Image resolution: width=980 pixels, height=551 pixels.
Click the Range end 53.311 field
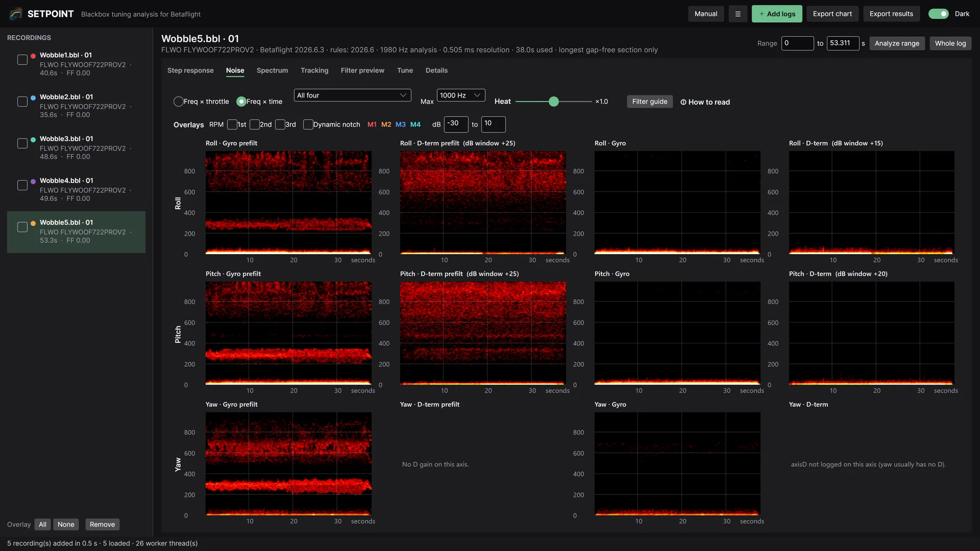point(843,43)
